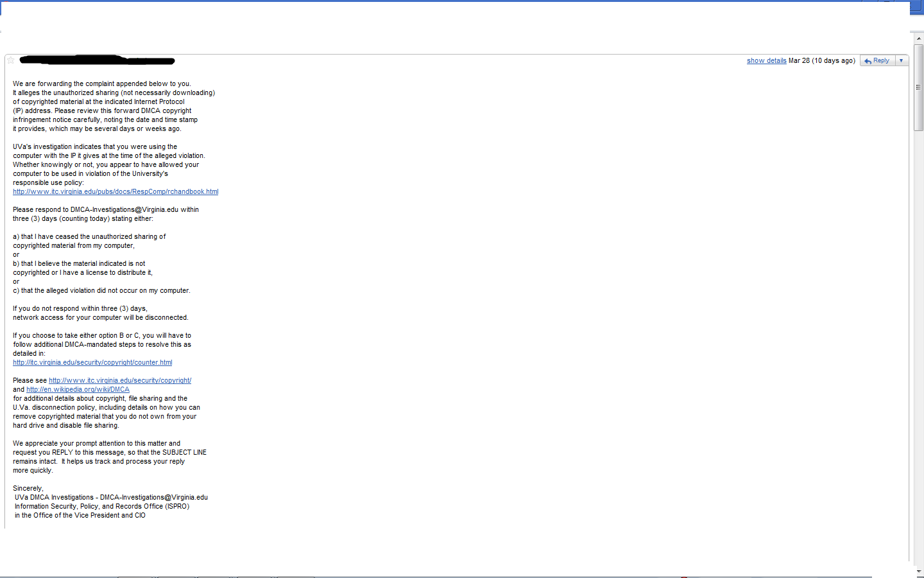924x578 pixels.
Task: Star this email message
Action: click(10, 60)
